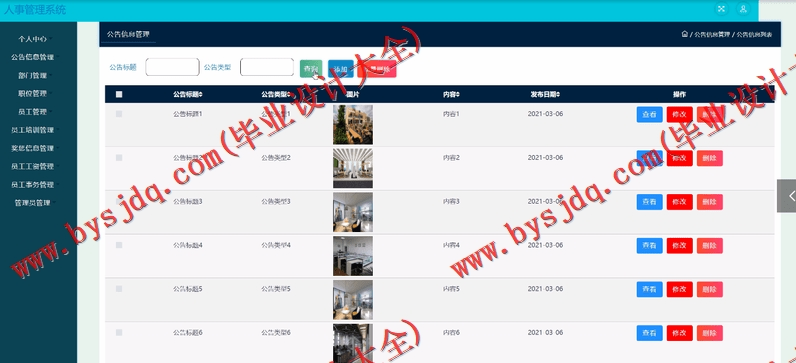
Task: Sort by the 发布日期 column header
Action: [545, 94]
